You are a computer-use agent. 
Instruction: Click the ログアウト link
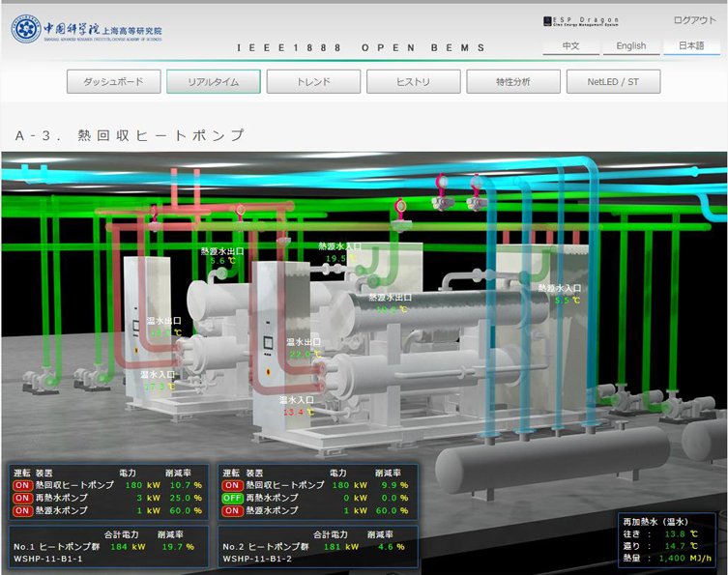click(694, 20)
